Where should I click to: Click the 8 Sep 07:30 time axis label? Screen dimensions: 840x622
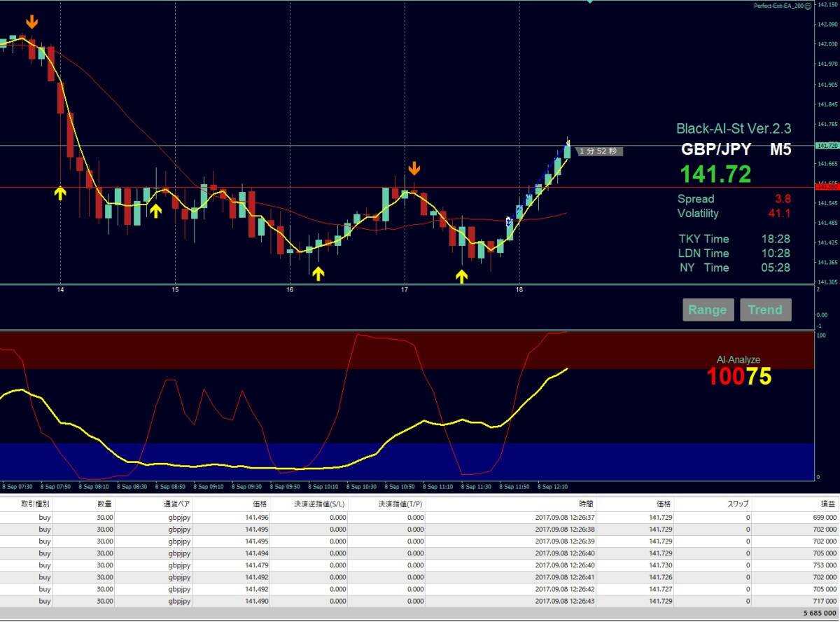[x=17, y=486]
